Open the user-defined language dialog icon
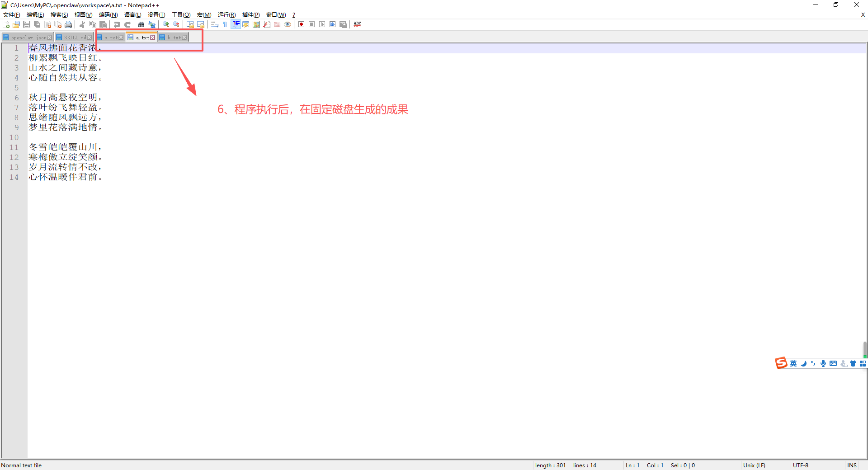Viewport: 868px width, 470px height. coord(246,24)
